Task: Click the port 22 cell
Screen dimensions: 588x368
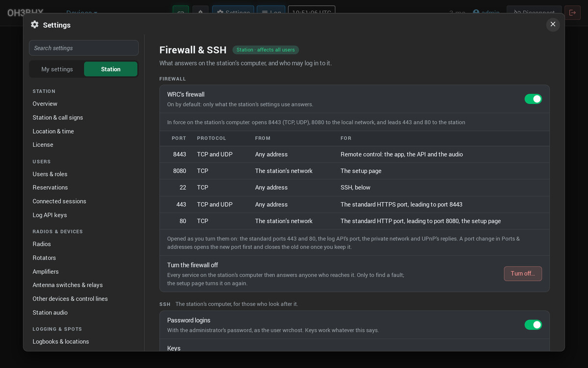Action: click(x=183, y=187)
